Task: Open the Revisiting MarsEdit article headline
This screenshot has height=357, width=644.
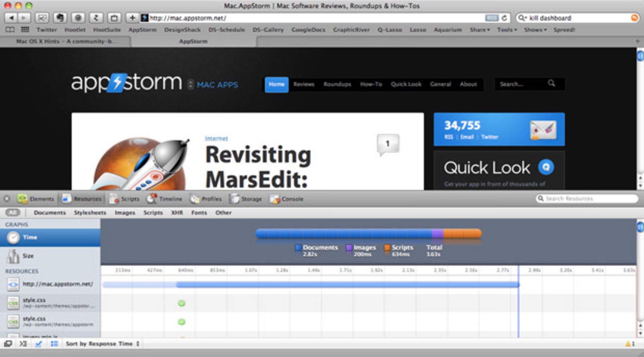Action: click(x=258, y=167)
